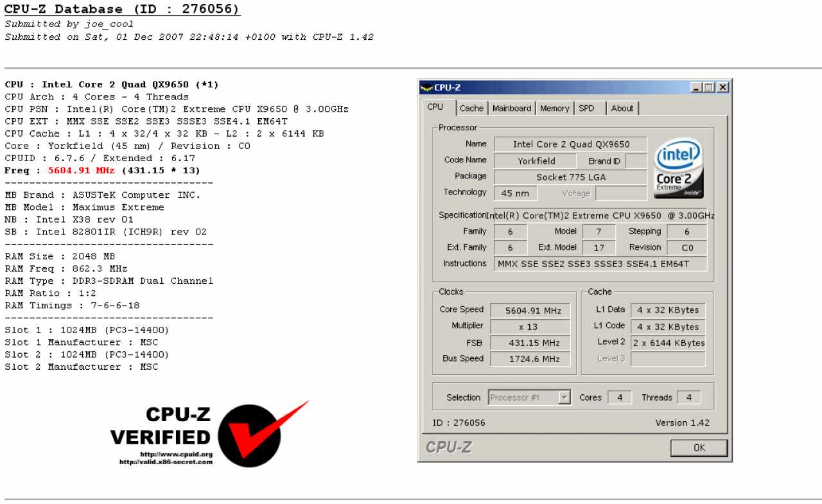822x504 pixels.
Task: Close the CPU-Z window
Action: [x=722, y=87]
